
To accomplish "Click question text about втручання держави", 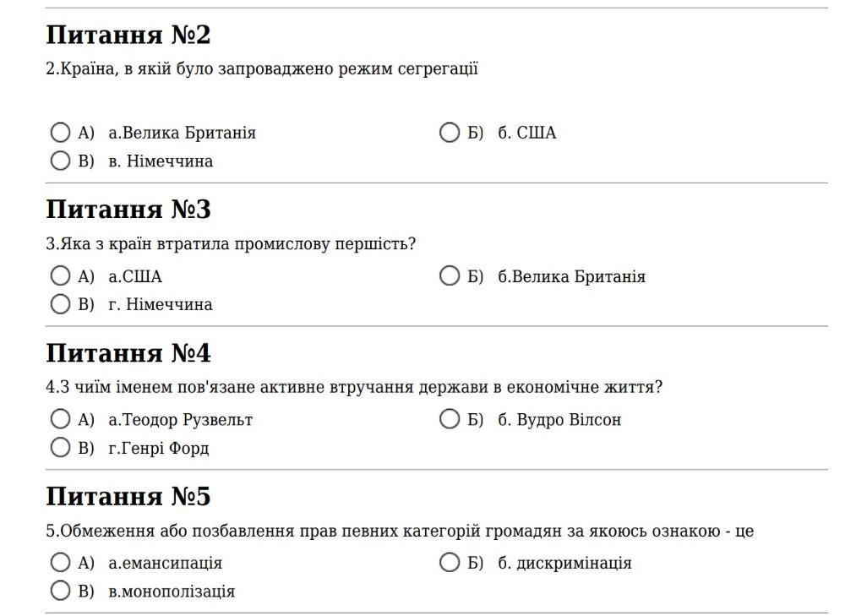I will (354, 387).
